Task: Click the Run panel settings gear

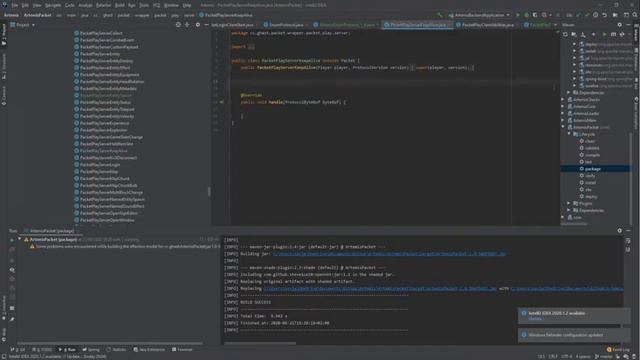Action: 620,231
